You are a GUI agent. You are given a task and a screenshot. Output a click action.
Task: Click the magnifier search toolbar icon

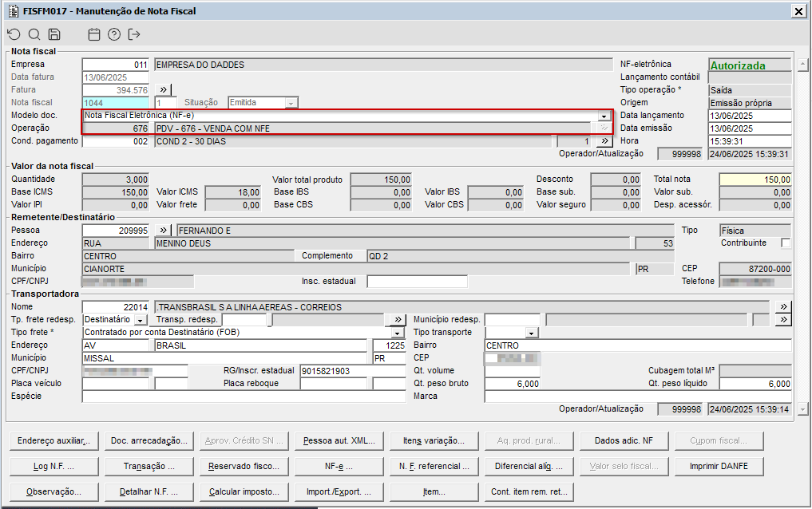pos(34,34)
